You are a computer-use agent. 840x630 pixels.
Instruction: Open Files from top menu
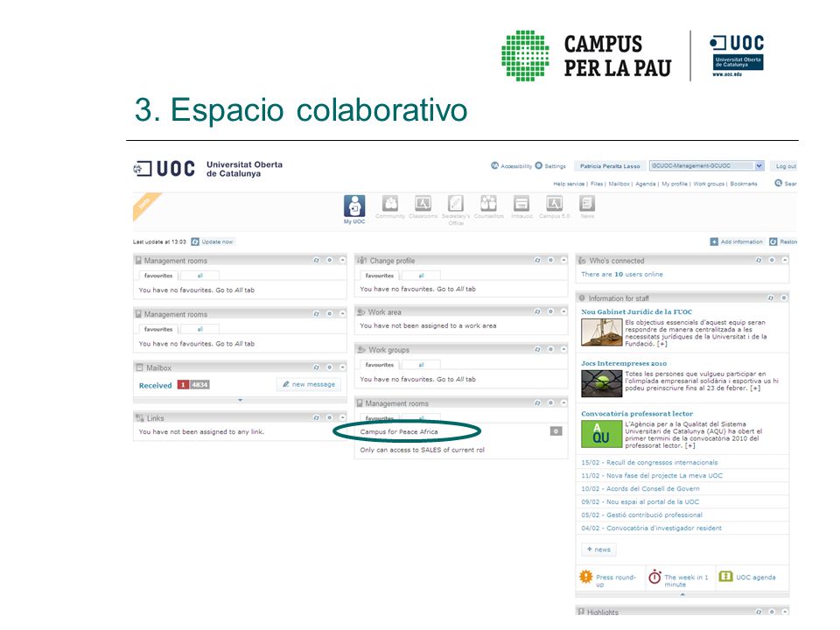[597, 184]
